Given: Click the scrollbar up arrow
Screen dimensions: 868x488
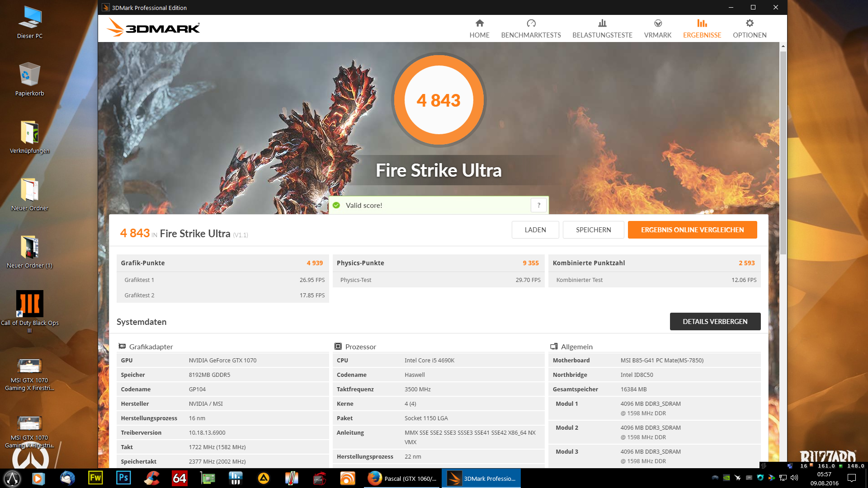Looking at the screenshot, I should tap(783, 46).
